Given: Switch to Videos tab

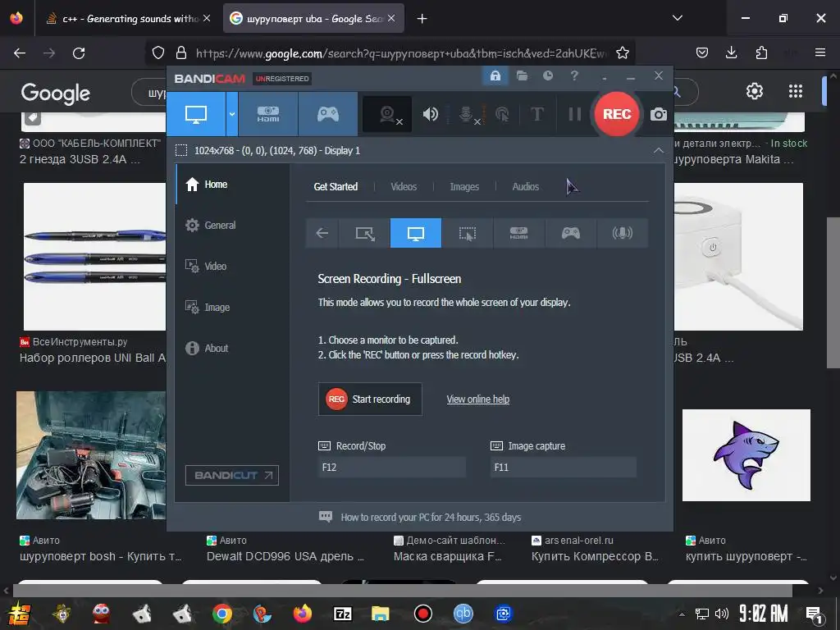Looking at the screenshot, I should pyautogui.click(x=404, y=186).
